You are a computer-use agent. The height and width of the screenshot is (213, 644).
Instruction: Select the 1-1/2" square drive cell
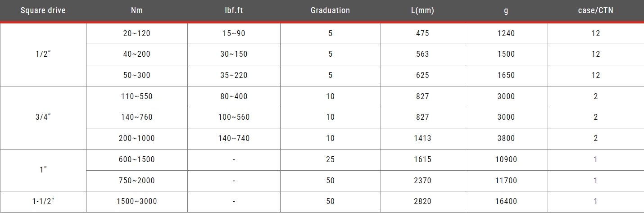43,202
